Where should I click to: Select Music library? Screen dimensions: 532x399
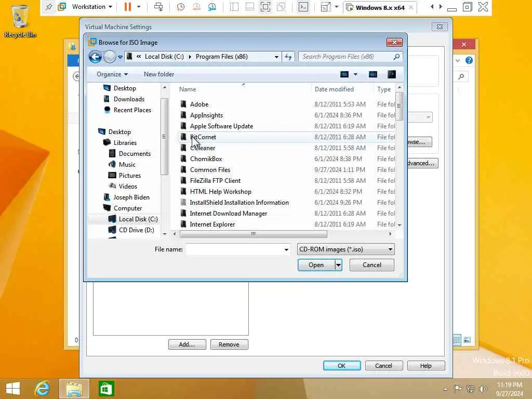[x=127, y=165]
